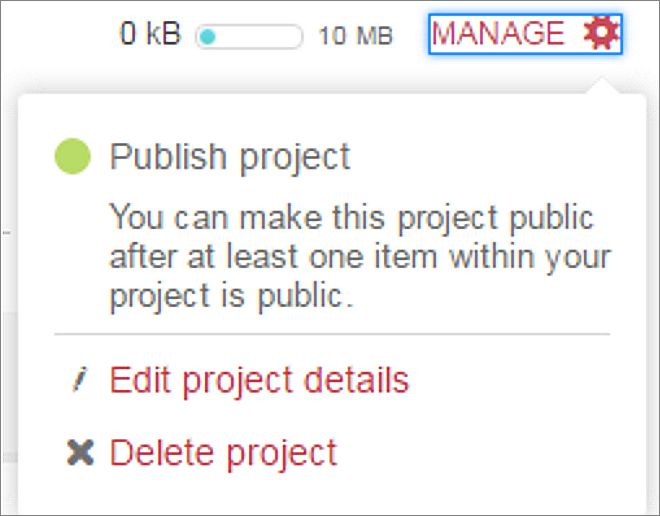
Task: Click the green Publish project status circle
Action: click(x=72, y=156)
